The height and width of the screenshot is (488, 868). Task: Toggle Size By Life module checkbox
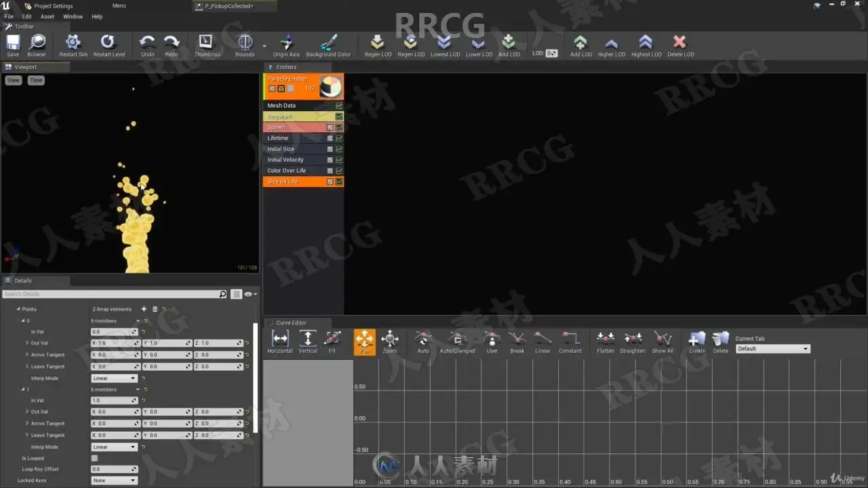pos(330,182)
